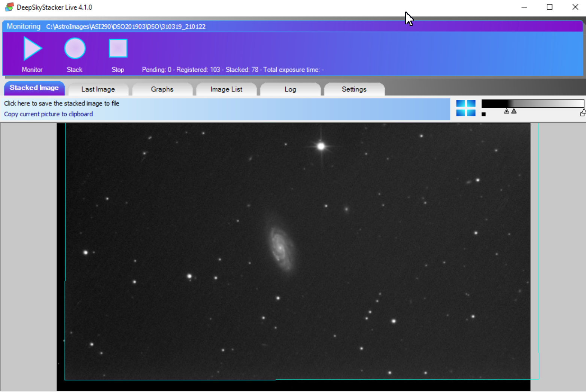Click the black point triangle on gradient
Viewport: 586px width, 392px height.
point(506,111)
